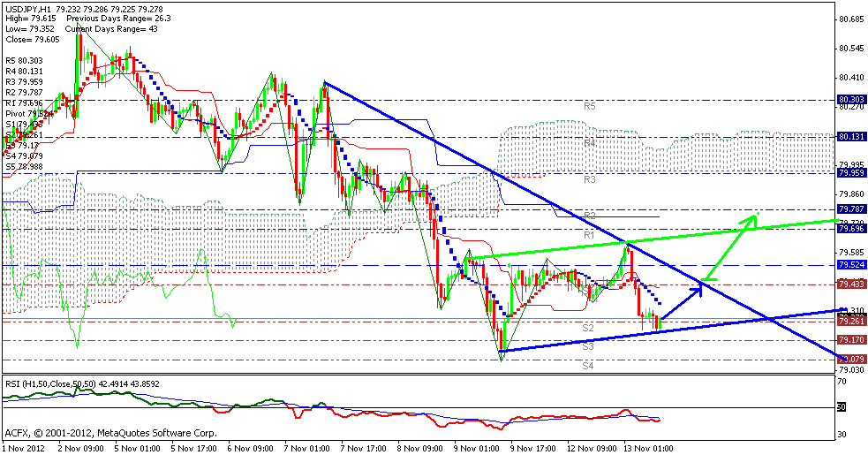Click the 79.787 price tag on right axis
Viewport: 868px width, 455px height.
click(x=851, y=209)
